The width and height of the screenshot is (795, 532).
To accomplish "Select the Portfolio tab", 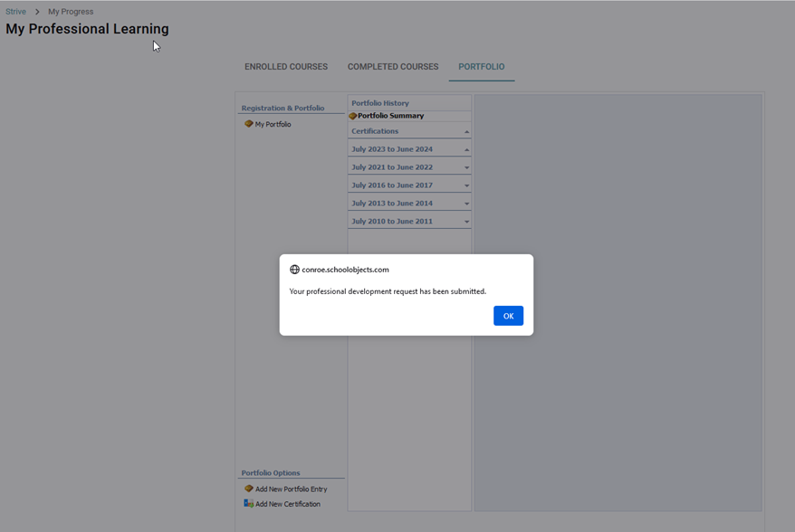I will [x=482, y=67].
